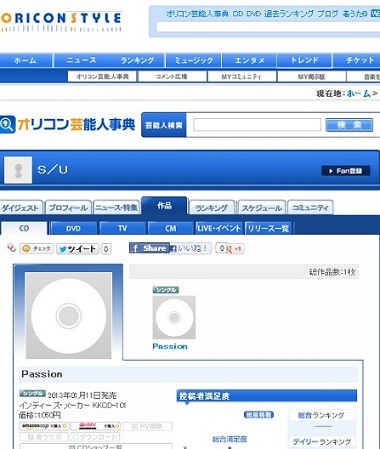Viewport: 380px width, 449px height.
Task: Open the small Passion single cover thumbnail
Action: [174, 317]
